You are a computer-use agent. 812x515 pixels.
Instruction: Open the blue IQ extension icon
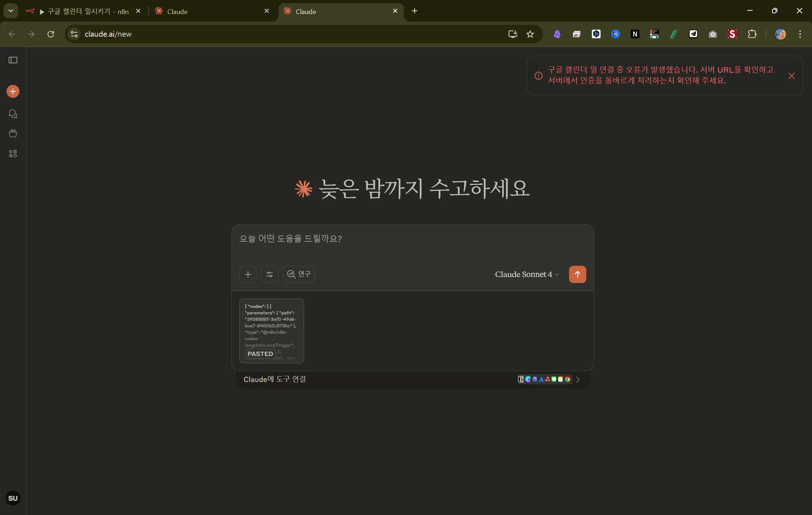[615, 34]
